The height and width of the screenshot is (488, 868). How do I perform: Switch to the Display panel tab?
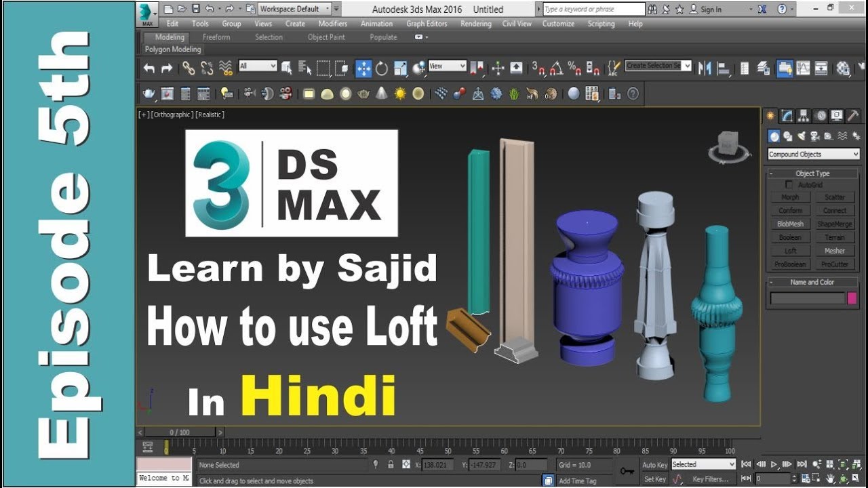click(x=837, y=115)
